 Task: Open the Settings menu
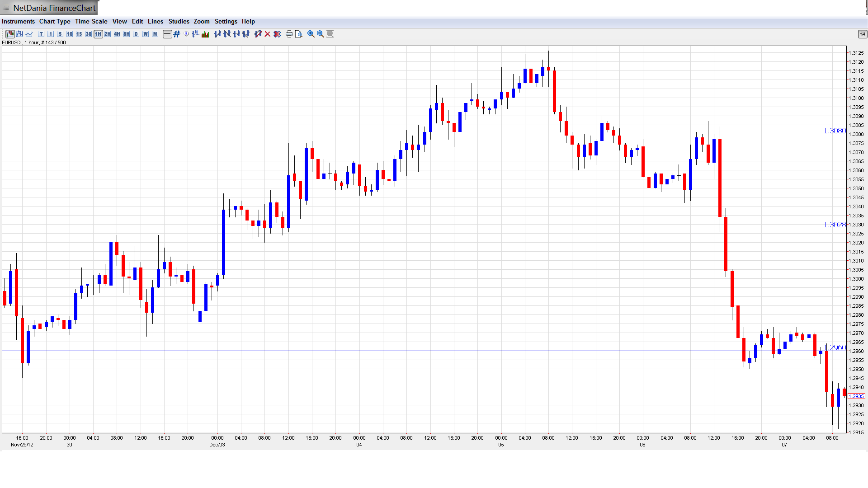226,21
